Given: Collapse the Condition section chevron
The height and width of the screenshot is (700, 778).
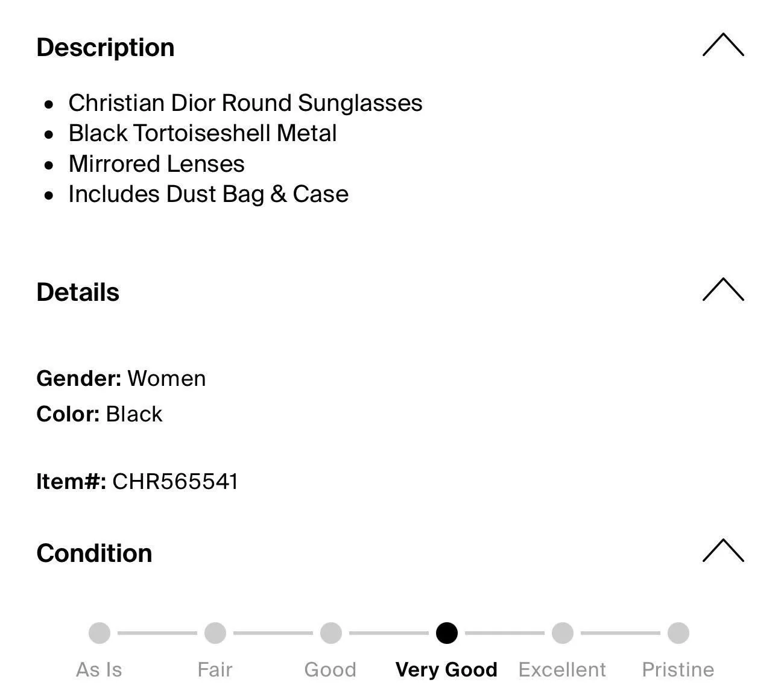Looking at the screenshot, I should [x=723, y=550].
